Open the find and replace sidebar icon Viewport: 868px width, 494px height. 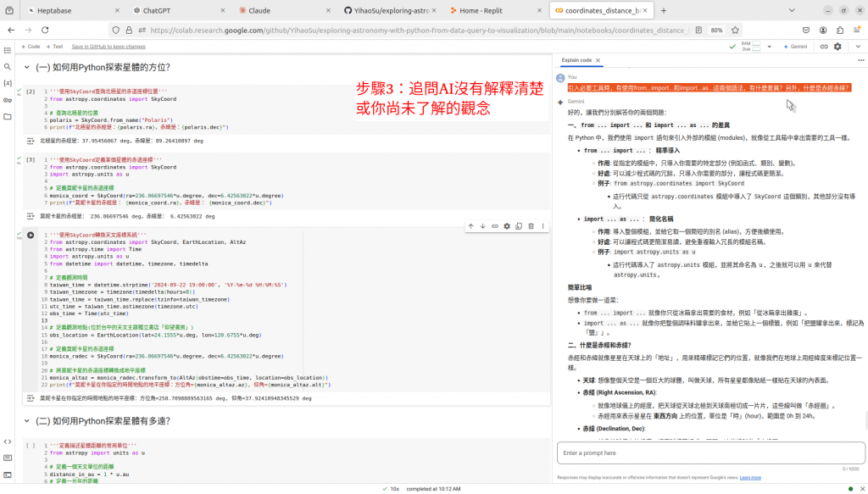7,67
